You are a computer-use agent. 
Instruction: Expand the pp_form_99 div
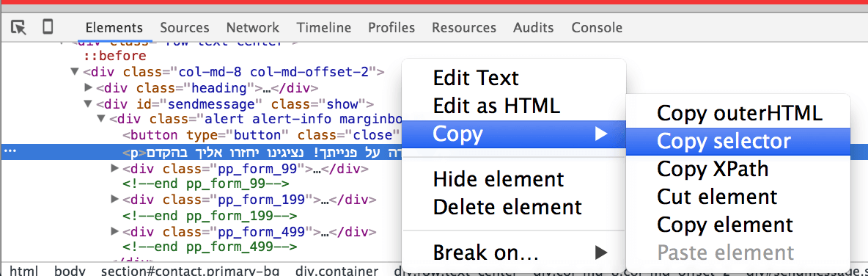tap(115, 167)
